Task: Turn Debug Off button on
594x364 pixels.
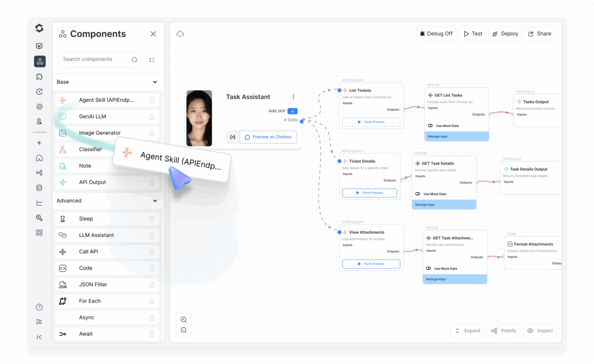Action: coord(436,34)
